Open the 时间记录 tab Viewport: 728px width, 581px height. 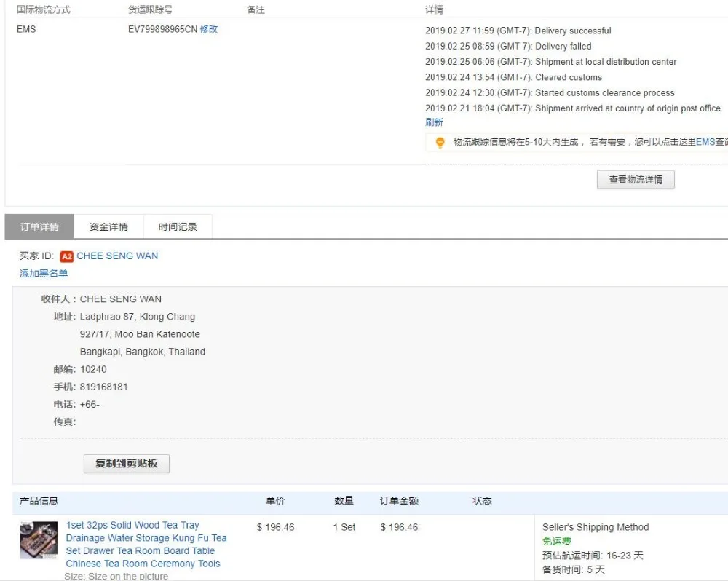(178, 226)
